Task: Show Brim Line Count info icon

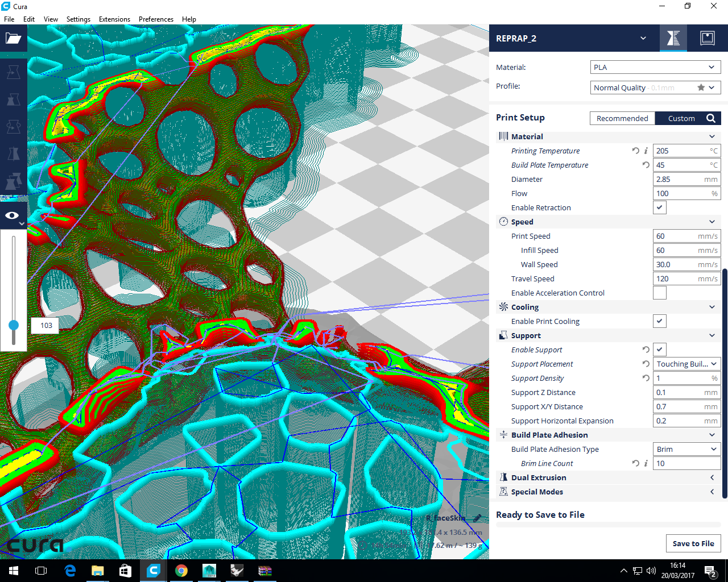Action: [646, 463]
